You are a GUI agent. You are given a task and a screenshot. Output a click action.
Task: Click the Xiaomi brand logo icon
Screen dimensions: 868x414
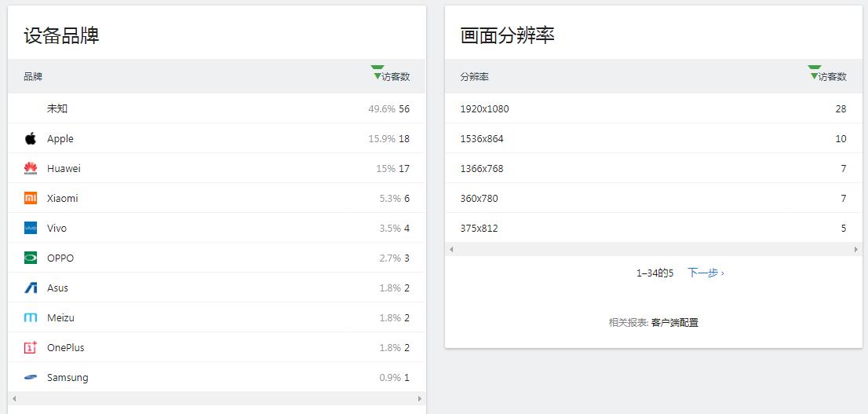click(x=31, y=199)
